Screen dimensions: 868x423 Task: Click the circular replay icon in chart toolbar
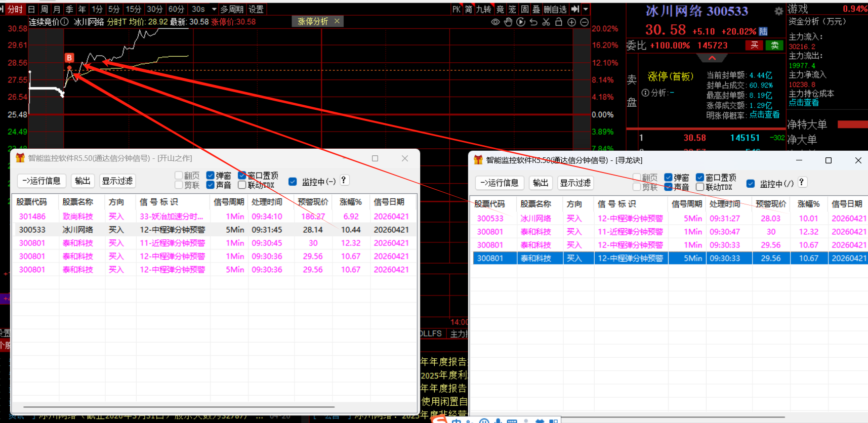point(521,22)
